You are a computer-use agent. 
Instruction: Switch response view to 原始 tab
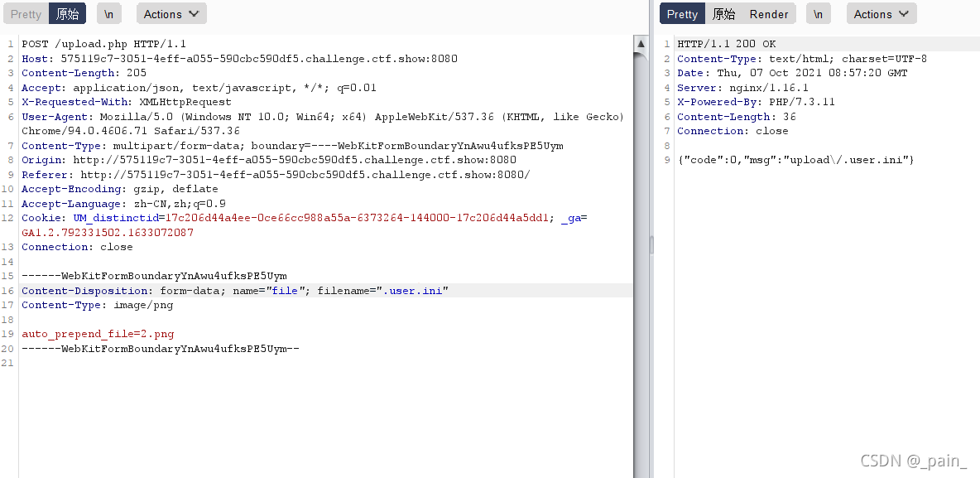point(723,14)
